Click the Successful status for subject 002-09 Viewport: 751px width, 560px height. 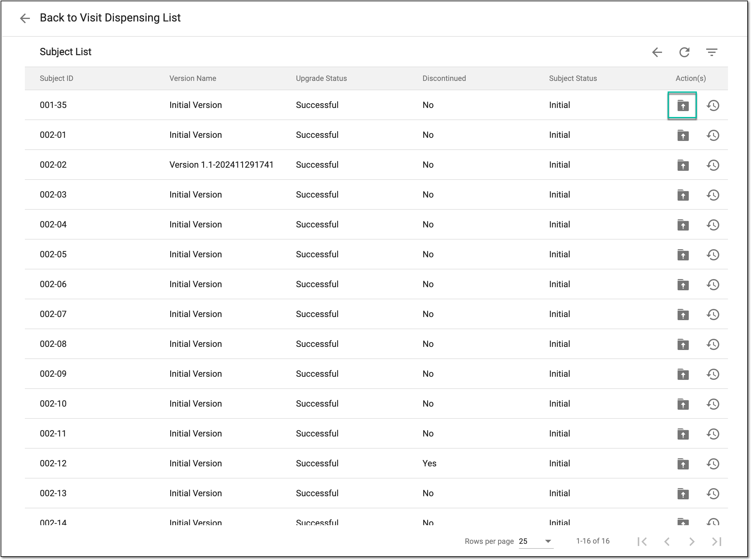(x=317, y=374)
